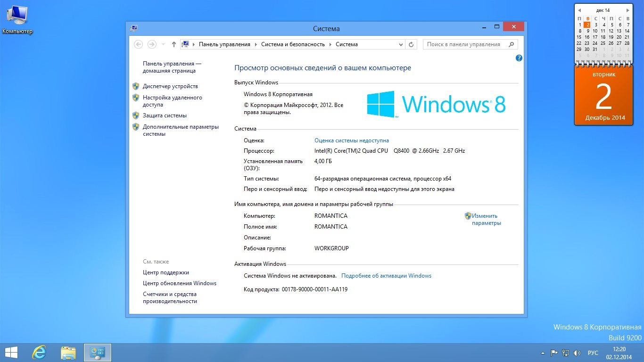Click product code 00178-90000-00011-AA119
This screenshot has height=362, width=644.
click(314, 289)
